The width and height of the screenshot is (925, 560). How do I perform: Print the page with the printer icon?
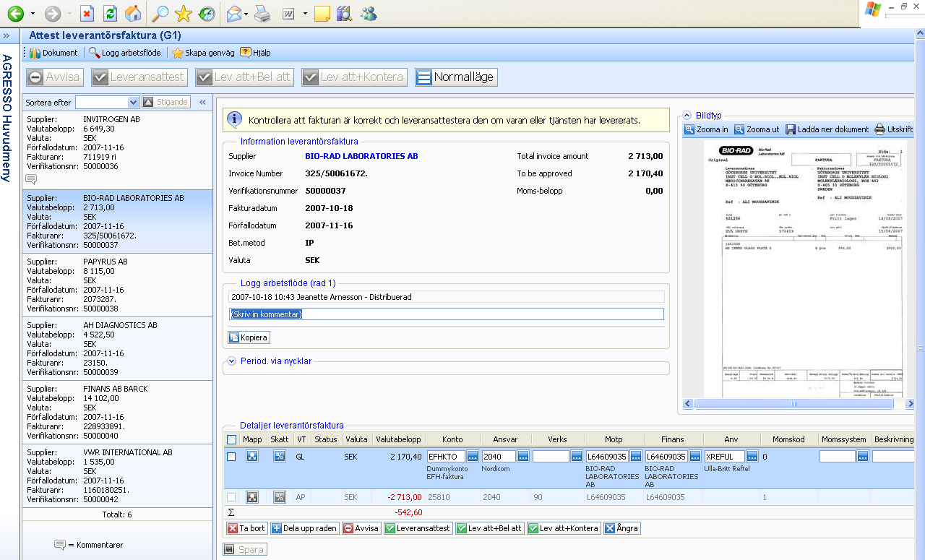coord(262,13)
